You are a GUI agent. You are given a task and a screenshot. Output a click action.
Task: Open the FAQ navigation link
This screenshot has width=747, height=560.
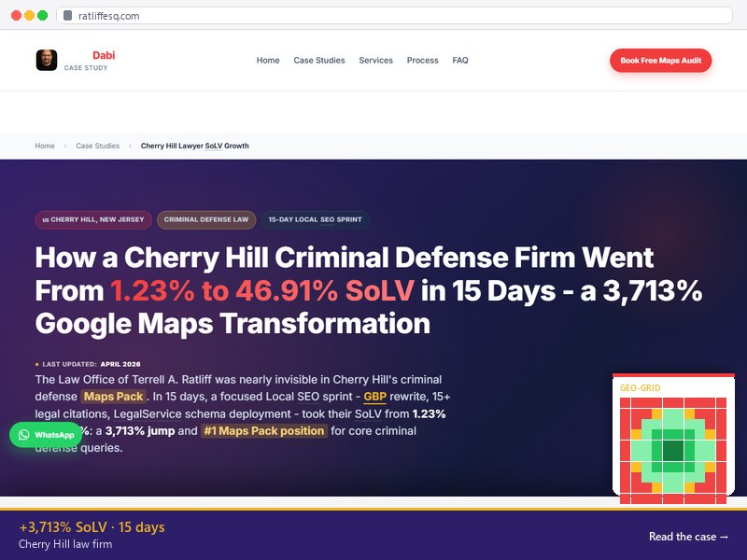pos(460,61)
